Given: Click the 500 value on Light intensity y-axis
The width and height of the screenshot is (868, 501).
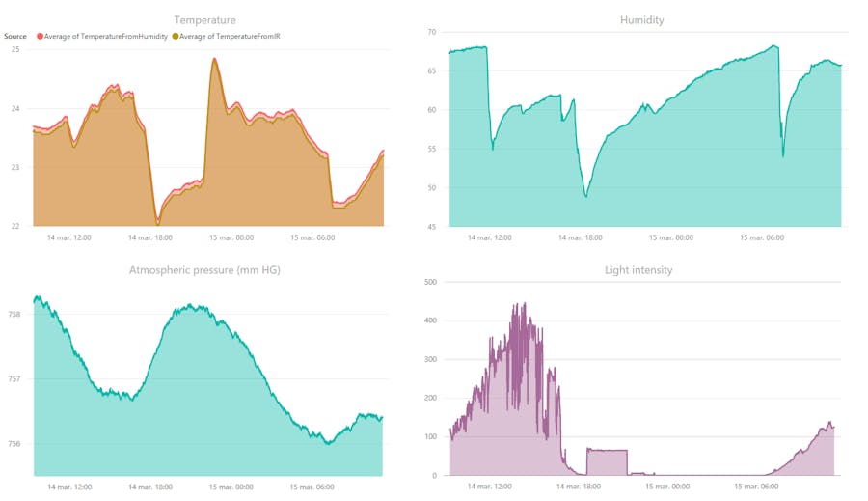Looking at the screenshot, I should [430, 283].
